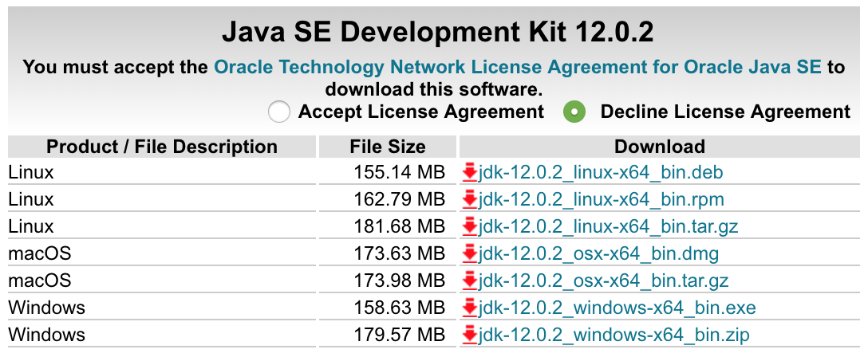Click the Linux cell in the 155.14 MB row
The image size is (868, 357).
tap(162, 174)
